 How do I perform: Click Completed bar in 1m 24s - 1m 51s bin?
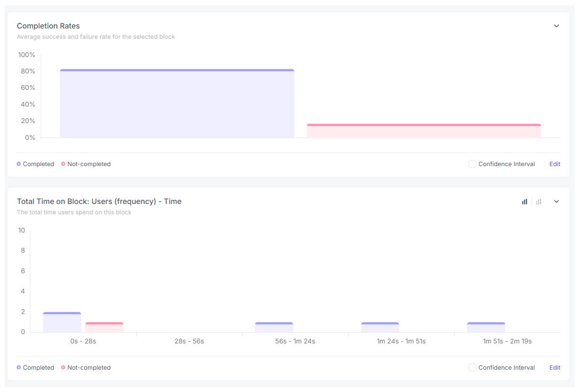coord(380,327)
